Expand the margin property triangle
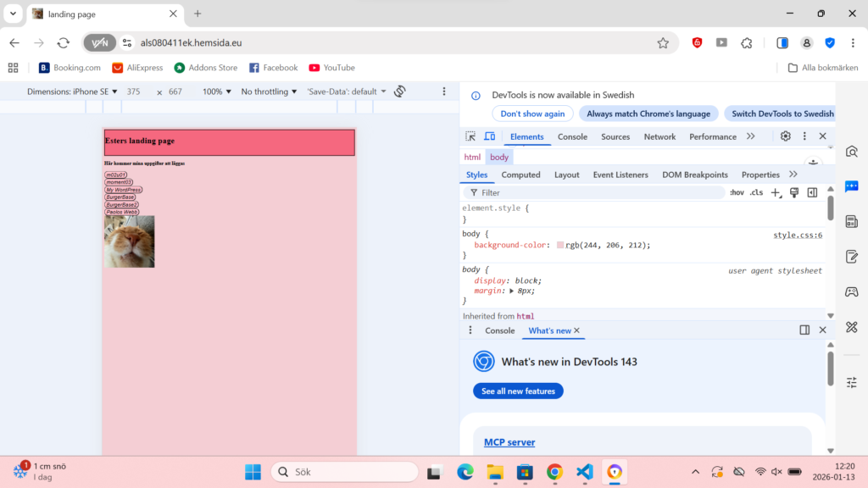Viewport: 868px width, 488px height. pos(511,291)
